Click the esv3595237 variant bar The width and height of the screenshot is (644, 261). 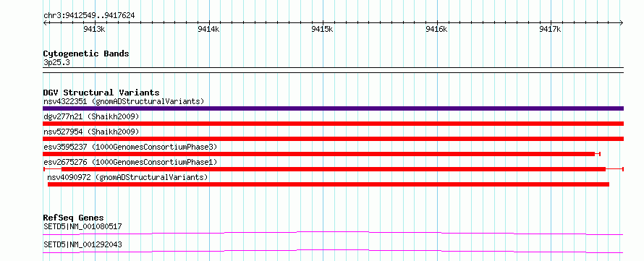tap(321, 154)
